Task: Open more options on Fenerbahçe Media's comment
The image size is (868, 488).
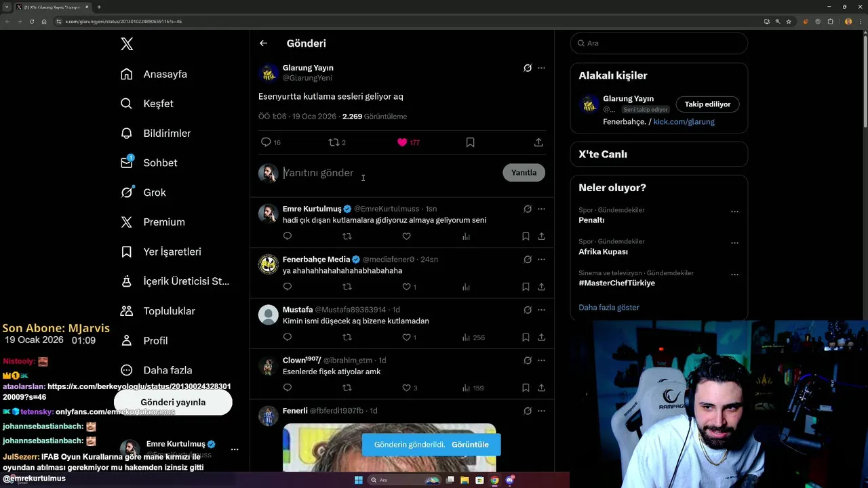Action: pos(541,260)
